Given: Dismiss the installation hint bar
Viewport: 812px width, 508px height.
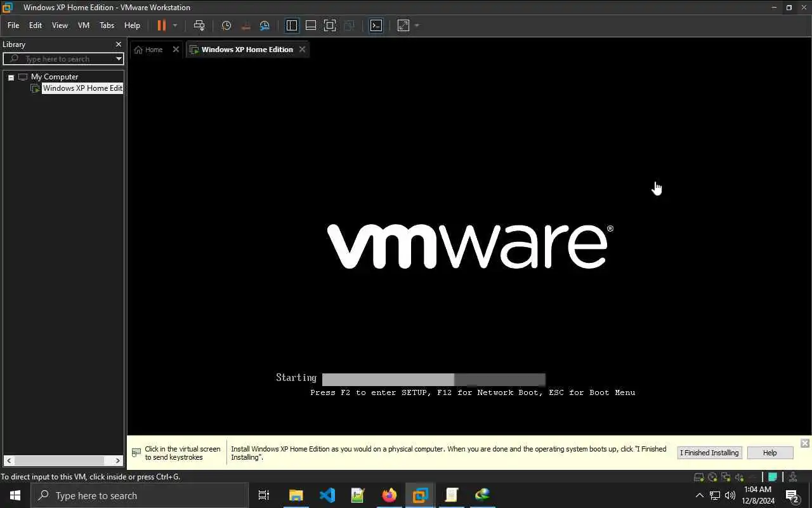Looking at the screenshot, I should (805, 443).
